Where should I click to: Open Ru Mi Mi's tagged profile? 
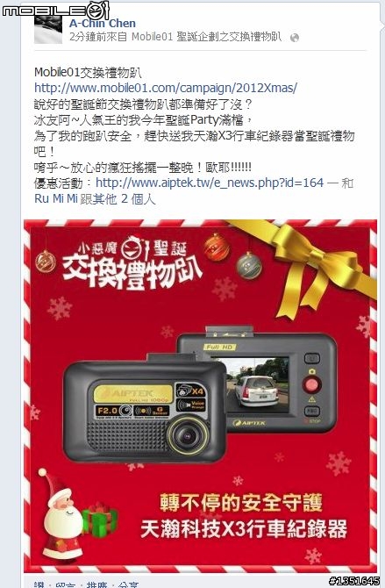click(56, 198)
